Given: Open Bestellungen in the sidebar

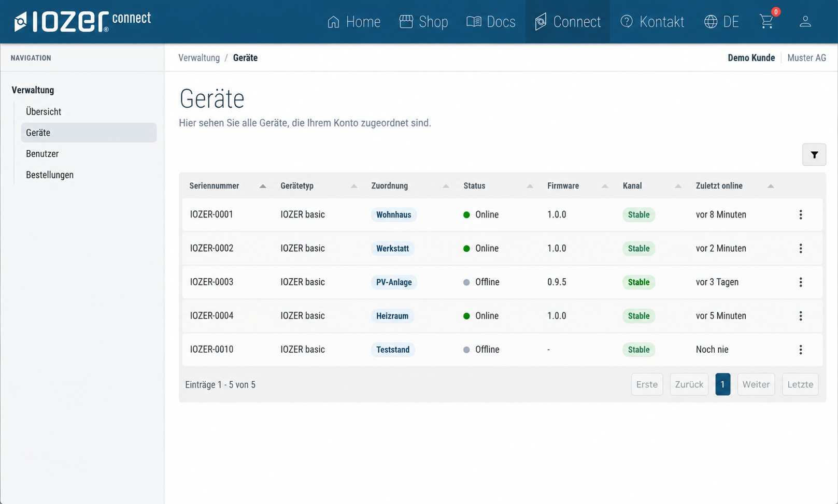Looking at the screenshot, I should pyautogui.click(x=50, y=175).
